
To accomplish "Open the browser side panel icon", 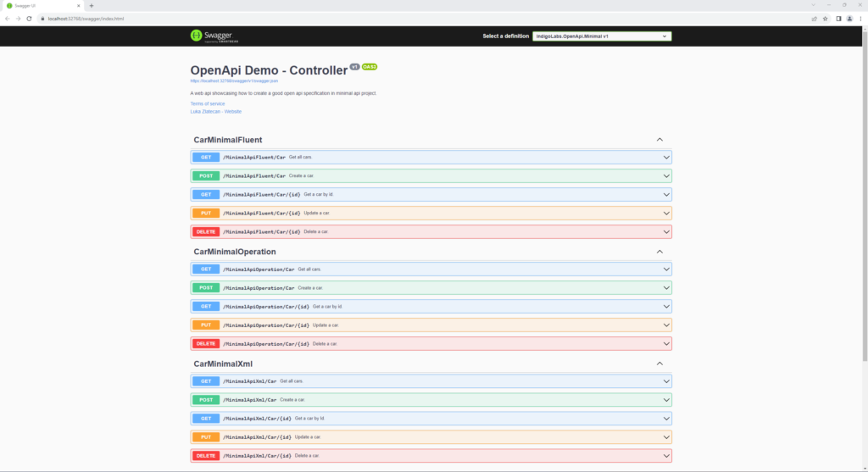I will click(x=838, y=18).
